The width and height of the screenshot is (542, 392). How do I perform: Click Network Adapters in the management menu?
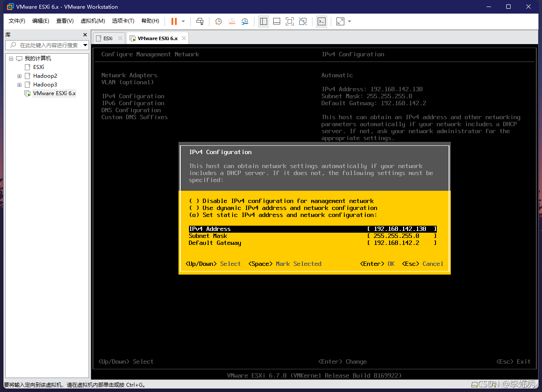(x=129, y=75)
